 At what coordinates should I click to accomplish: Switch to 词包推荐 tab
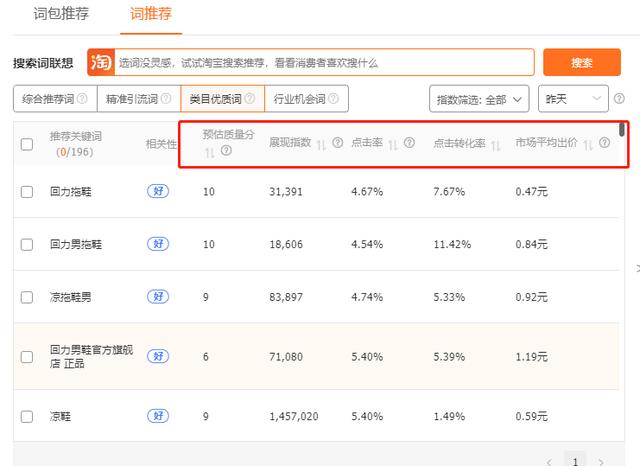pyautogui.click(x=61, y=14)
